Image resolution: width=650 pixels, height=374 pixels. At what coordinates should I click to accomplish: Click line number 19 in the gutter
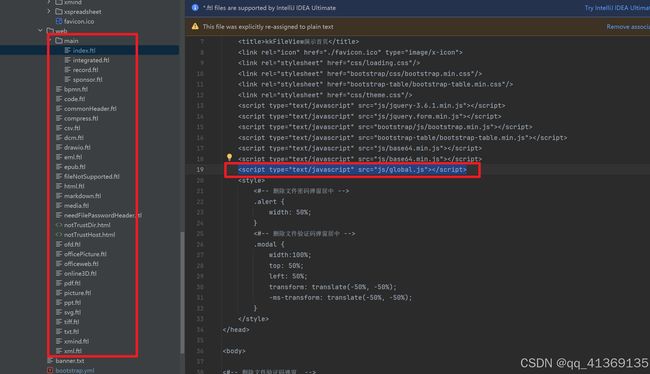coord(200,169)
